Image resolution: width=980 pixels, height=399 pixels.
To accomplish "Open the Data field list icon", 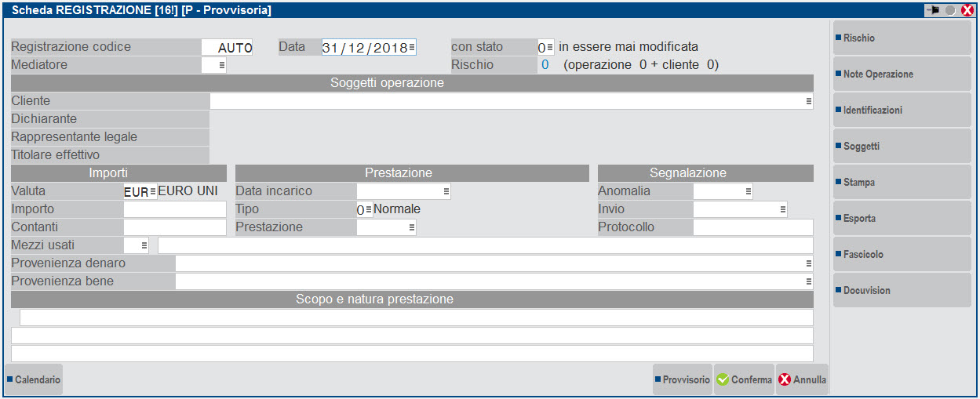I will pos(412,48).
